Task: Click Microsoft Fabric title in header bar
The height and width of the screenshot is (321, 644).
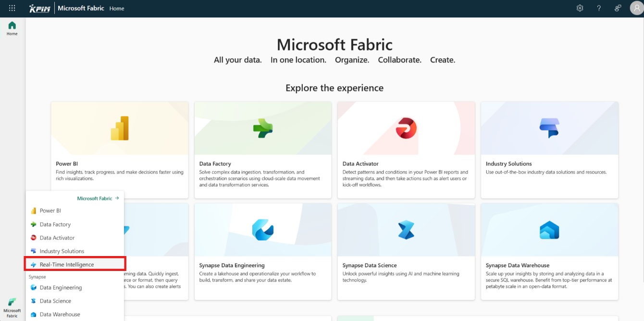Action: coord(81,8)
